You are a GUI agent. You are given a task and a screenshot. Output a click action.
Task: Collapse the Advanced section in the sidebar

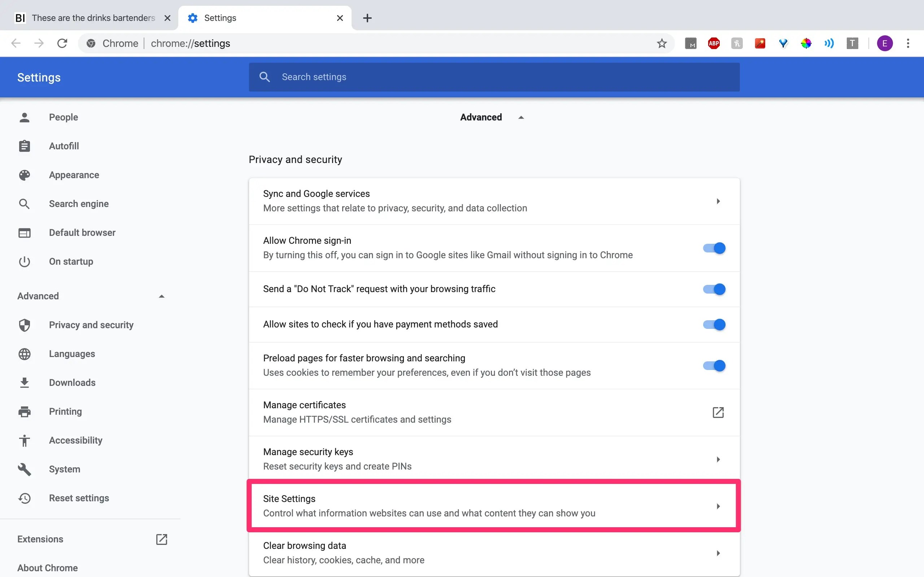161,296
